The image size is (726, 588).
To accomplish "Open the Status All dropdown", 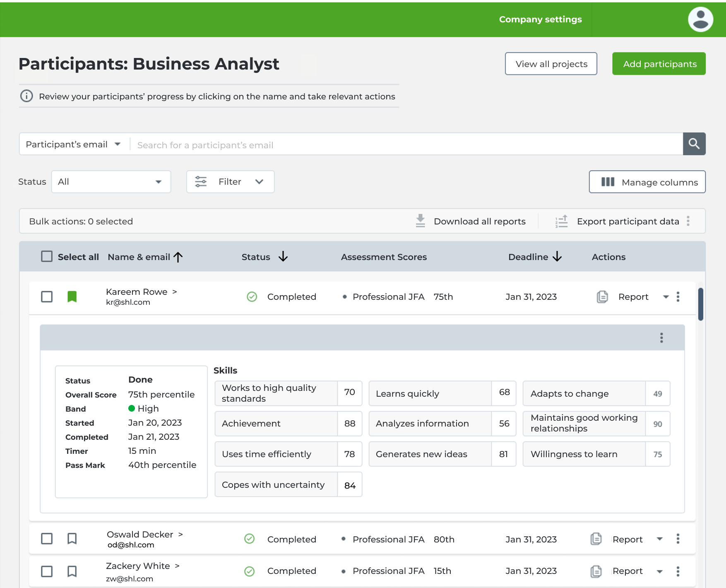I will 111,181.
